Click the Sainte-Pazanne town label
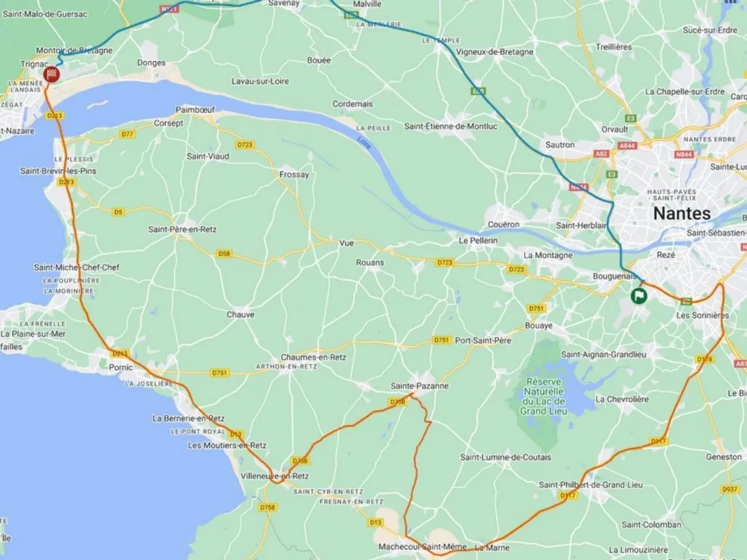The height and width of the screenshot is (560, 747). (x=419, y=386)
